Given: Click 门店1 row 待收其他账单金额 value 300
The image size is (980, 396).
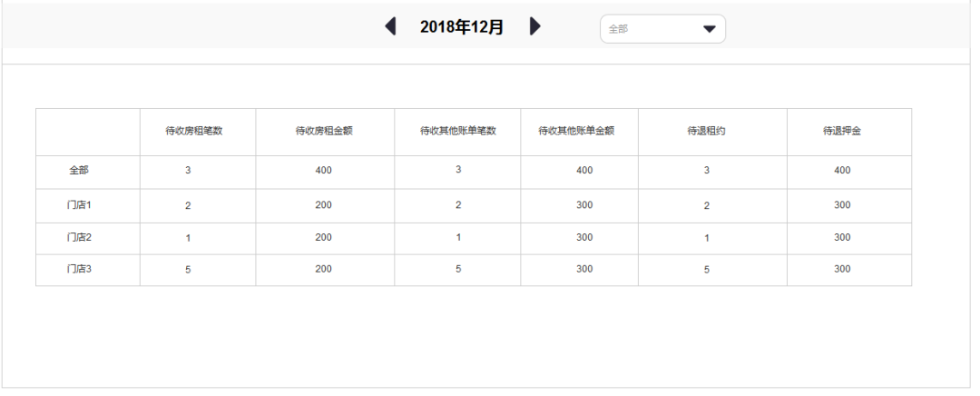Looking at the screenshot, I should pyautogui.click(x=584, y=205).
